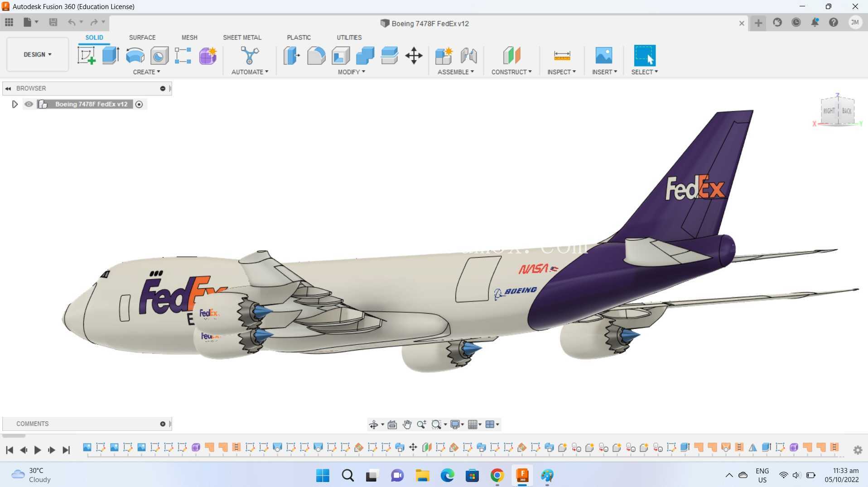This screenshot has width=868, height=487.
Task: Open the INSERT dropdown menu
Action: 604,72
